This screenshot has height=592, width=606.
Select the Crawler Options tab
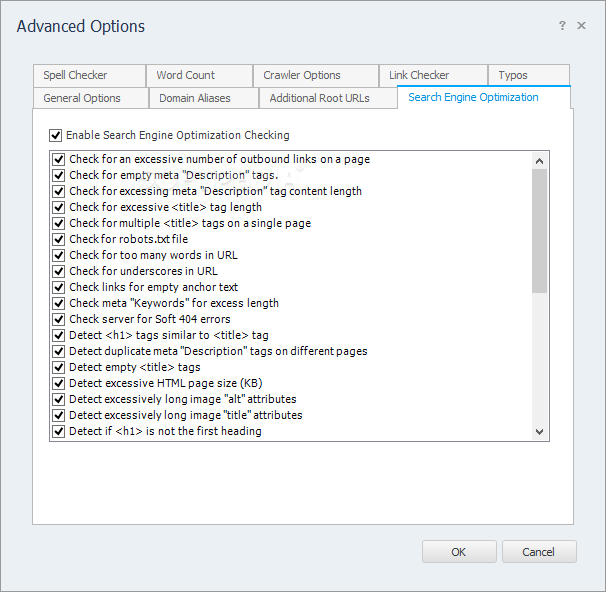pos(316,75)
